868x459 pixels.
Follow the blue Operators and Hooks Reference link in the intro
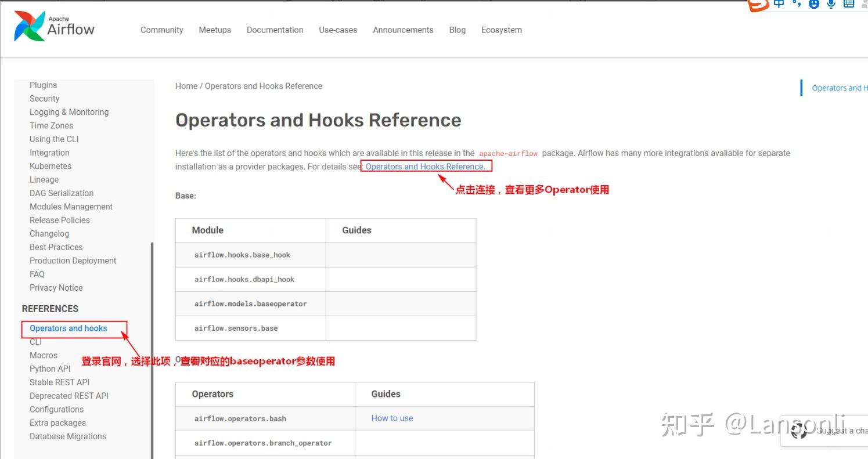426,167
